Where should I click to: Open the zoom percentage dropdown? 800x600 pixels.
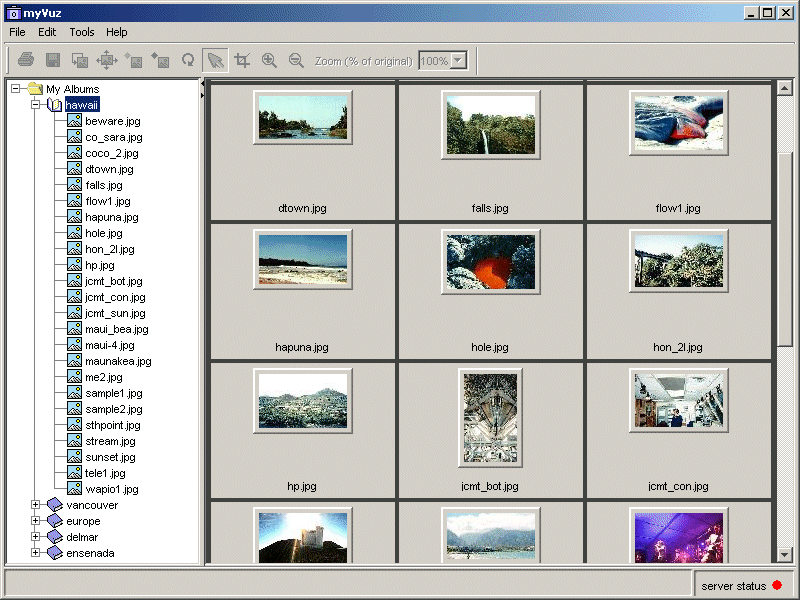point(458,61)
